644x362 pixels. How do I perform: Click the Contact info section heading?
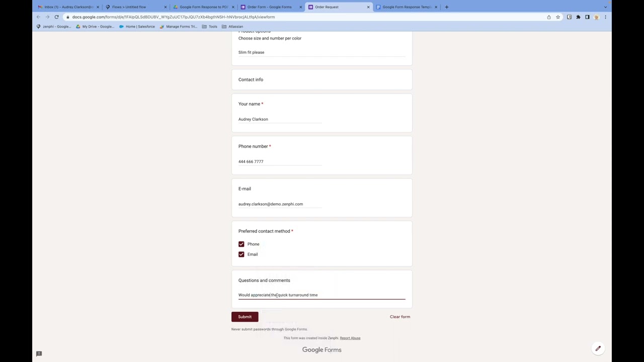(251, 79)
